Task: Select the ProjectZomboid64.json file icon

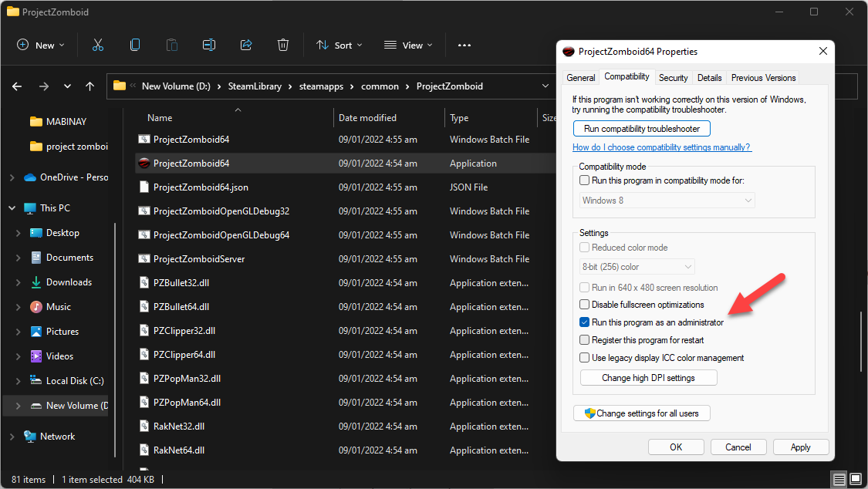Action: 144,187
